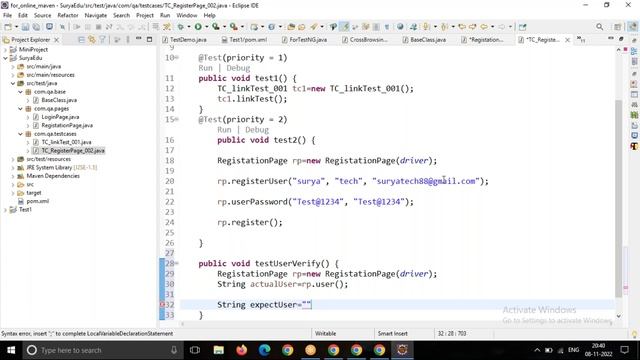This screenshot has width=640, height=360.
Task: Switch to the TestDemo.java tab
Action: (x=184, y=40)
